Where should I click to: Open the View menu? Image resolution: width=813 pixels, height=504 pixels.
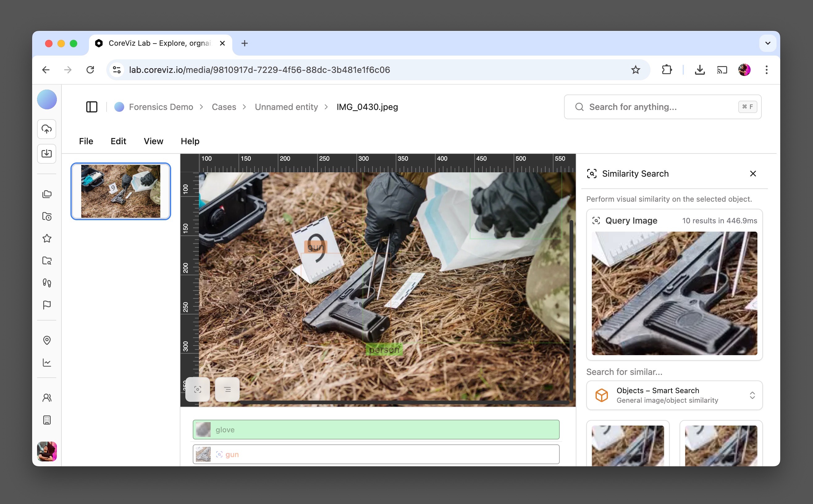(x=153, y=141)
